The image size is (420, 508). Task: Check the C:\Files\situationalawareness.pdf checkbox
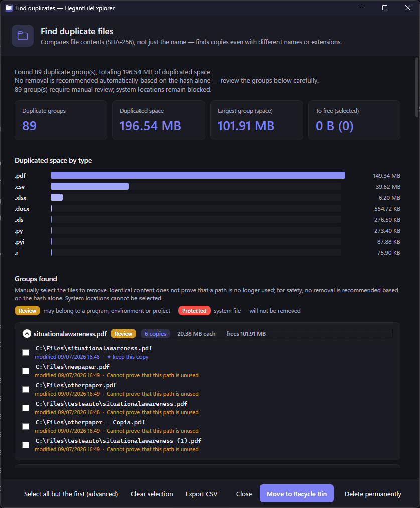[26, 352]
